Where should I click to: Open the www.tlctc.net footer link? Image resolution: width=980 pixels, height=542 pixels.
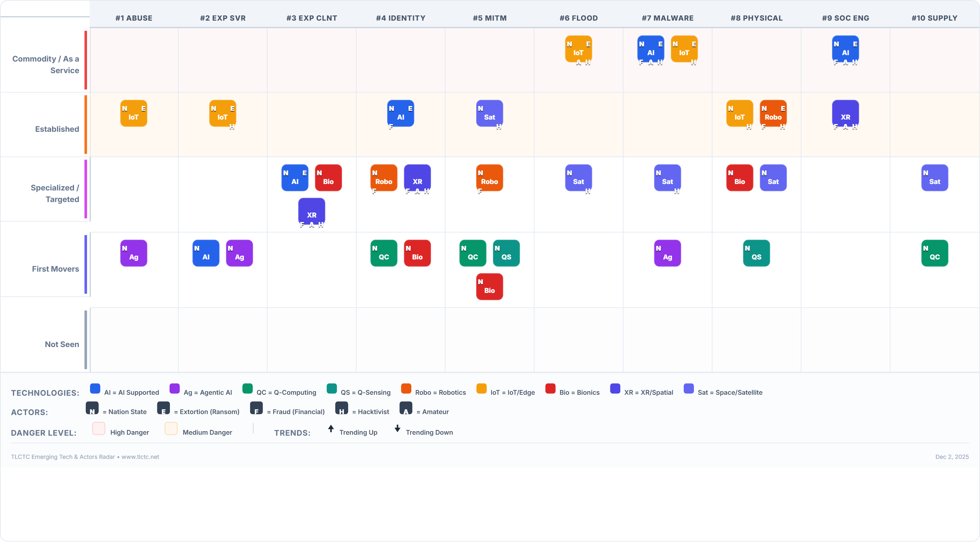point(140,457)
